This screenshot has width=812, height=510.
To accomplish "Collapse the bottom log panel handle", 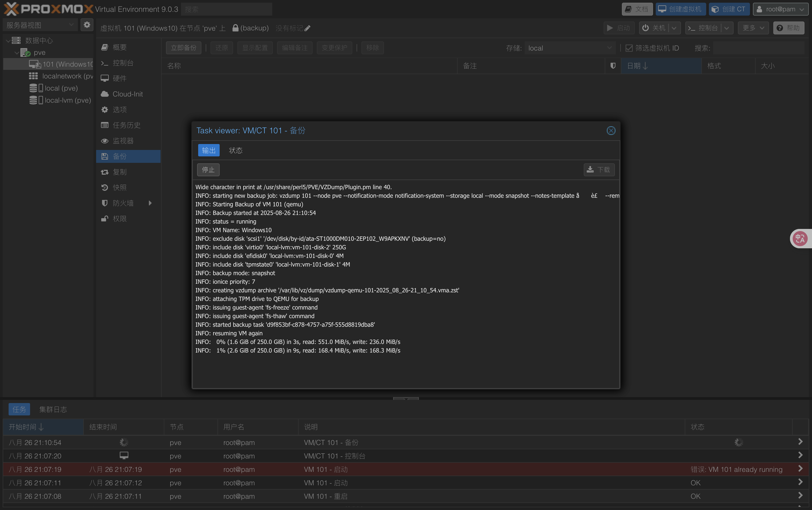I will (406, 399).
